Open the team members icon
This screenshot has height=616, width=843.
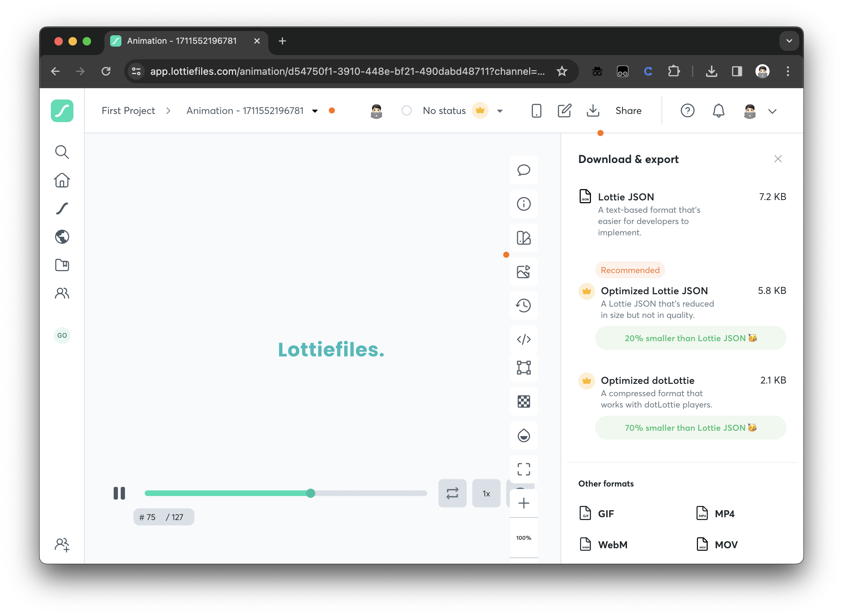coord(62,294)
